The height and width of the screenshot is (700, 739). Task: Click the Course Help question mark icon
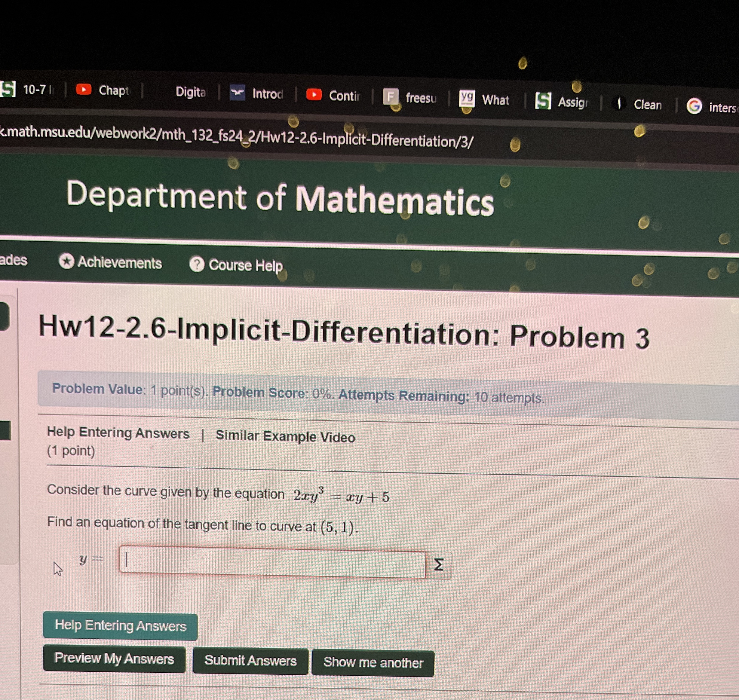coord(197,264)
